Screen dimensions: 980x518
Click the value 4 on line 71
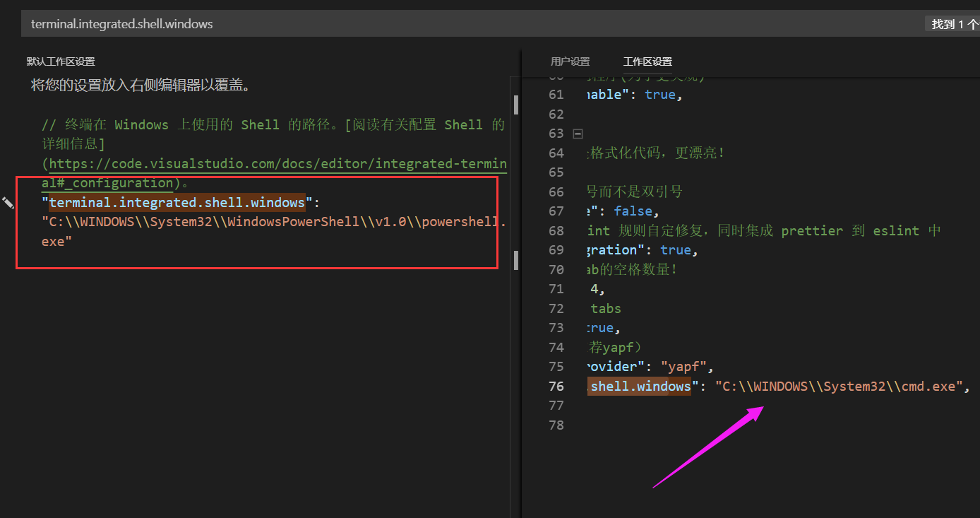point(594,288)
